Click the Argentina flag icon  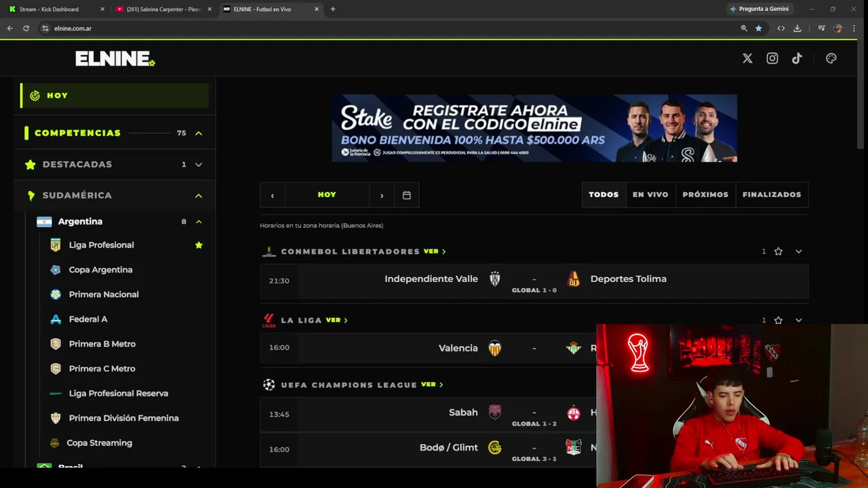(44, 222)
